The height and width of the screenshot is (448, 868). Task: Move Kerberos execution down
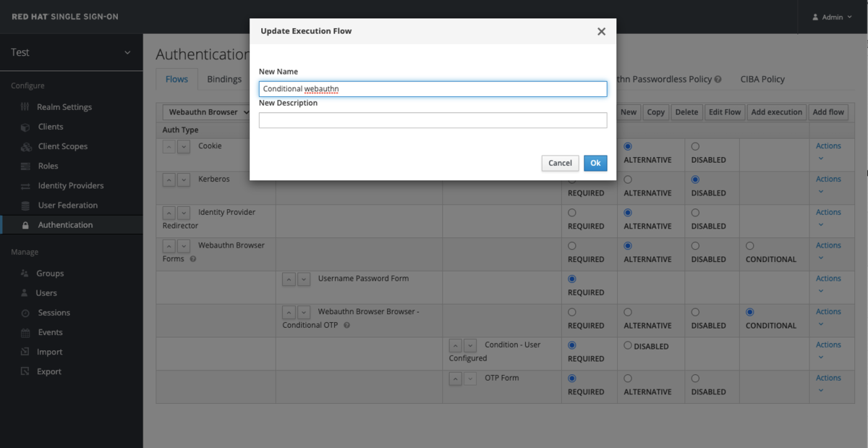tap(183, 179)
